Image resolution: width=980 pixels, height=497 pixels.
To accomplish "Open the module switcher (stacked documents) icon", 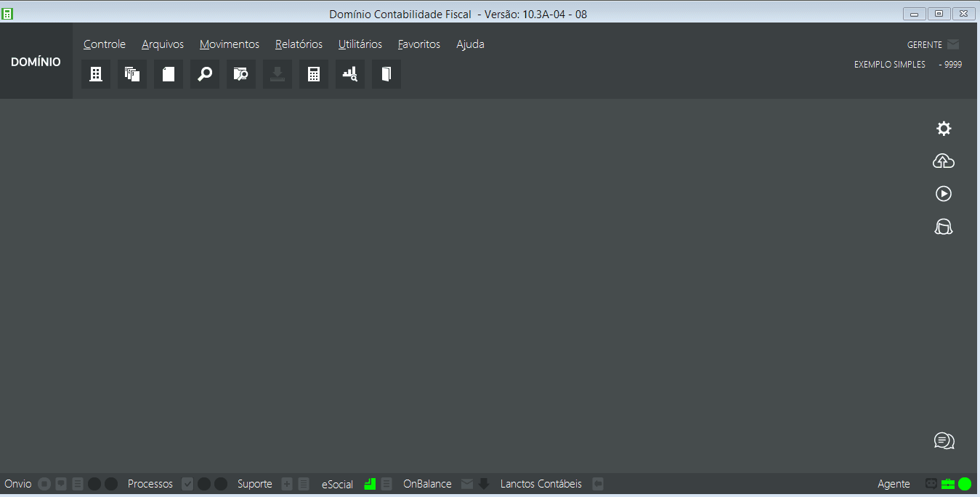I will pyautogui.click(x=131, y=73).
